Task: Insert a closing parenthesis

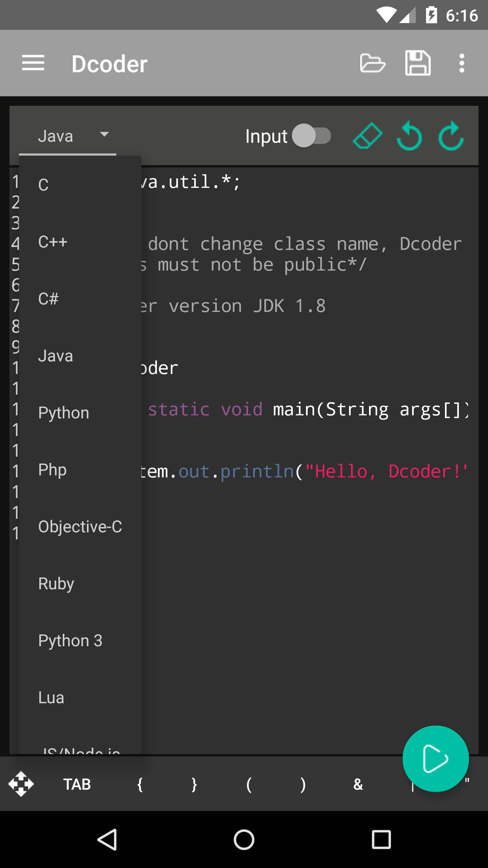Action: pos(303,784)
